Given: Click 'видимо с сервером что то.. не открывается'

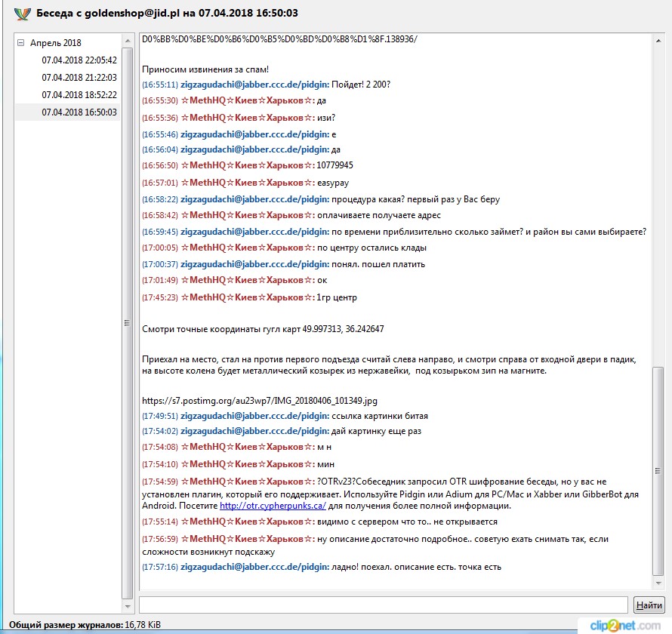Looking at the screenshot, I should [407, 522].
